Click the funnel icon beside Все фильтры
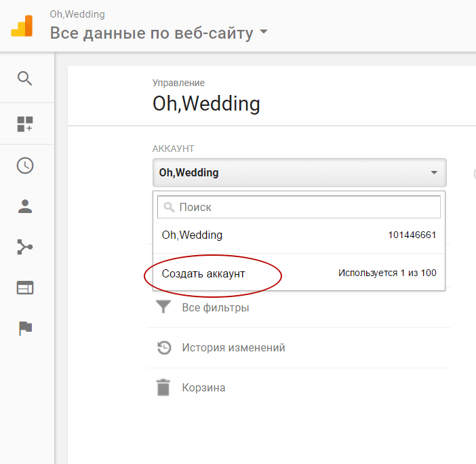This screenshot has width=476, height=464. click(163, 308)
